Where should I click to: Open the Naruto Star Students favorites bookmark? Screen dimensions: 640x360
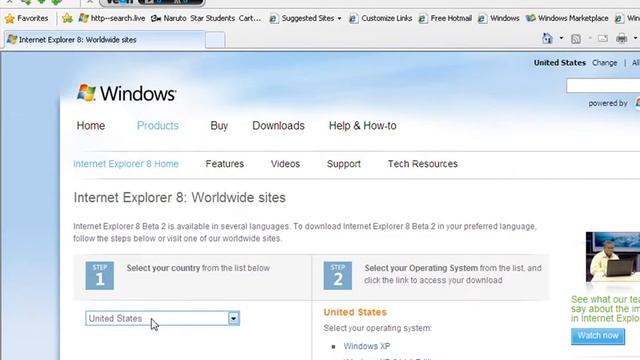pyautogui.click(x=206, y=18)
